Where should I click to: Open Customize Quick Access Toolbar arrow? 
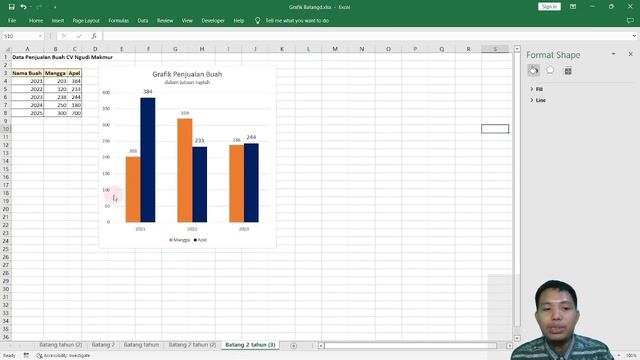(x=55, y=7)
